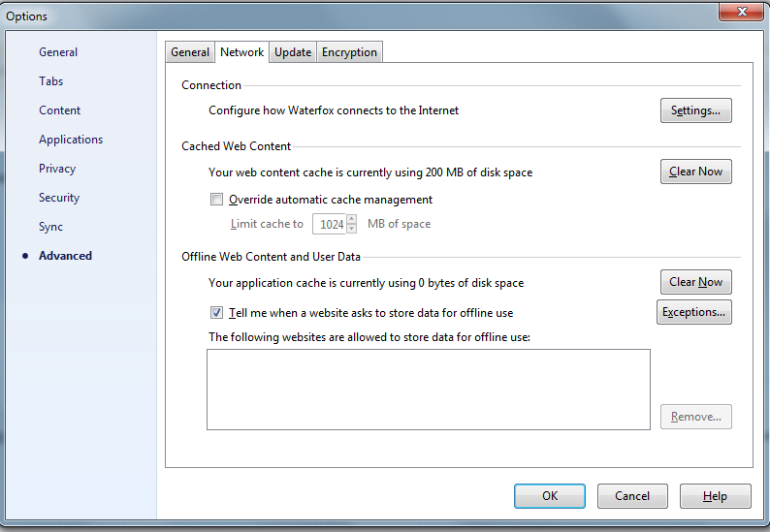This screenshot has height=532, width=770.
Task: Switch to Privacy category
Action: pyautogui.click(x=57, y=169)
